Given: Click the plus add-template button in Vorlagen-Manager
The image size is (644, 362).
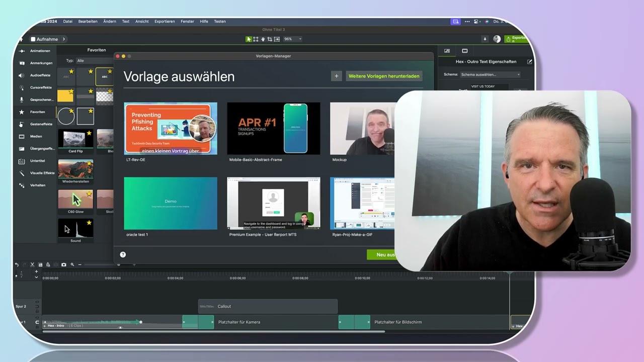Looking at the screenshot, I should tap(337, 76).
